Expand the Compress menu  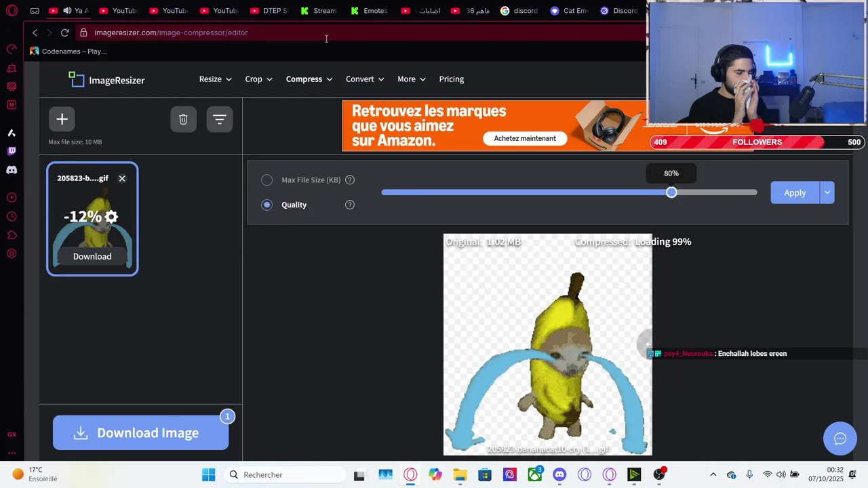[309, 79]
